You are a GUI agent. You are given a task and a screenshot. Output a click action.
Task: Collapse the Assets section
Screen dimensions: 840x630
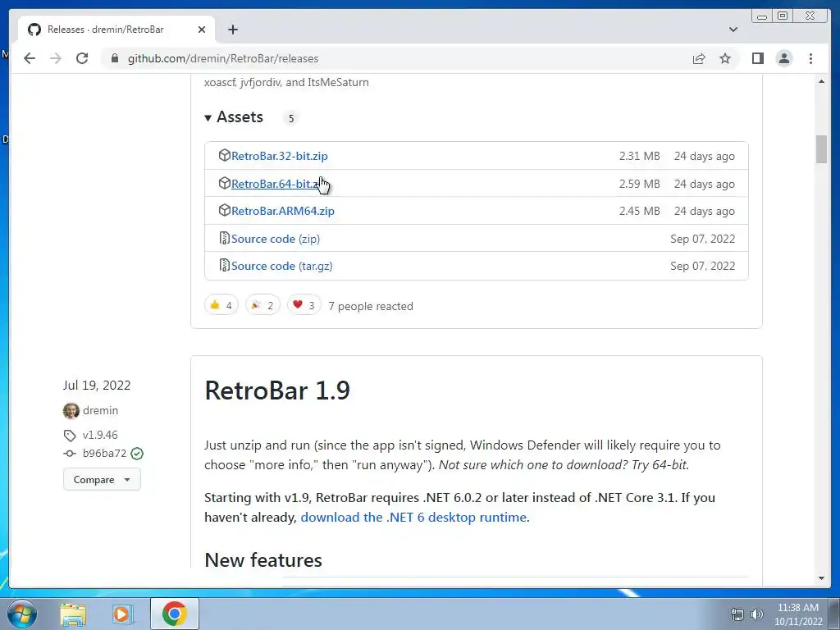tap(234, 117)
